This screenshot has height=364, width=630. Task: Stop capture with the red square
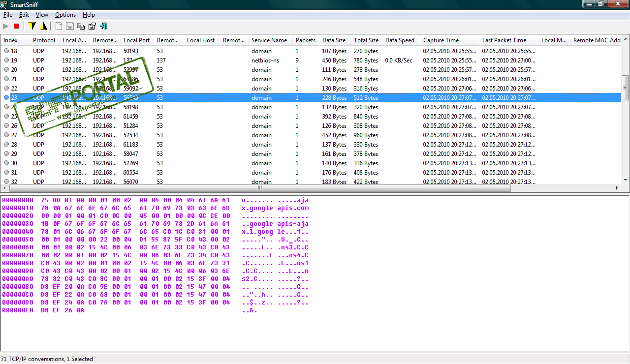pyautogui.click(x=16, y=26)
